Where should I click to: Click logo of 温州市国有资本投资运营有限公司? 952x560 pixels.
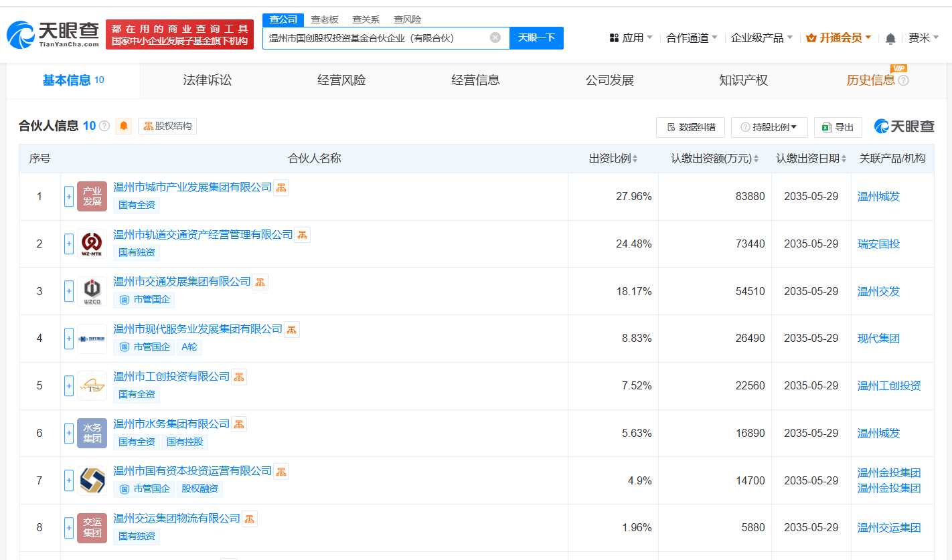tap(92, 480)
